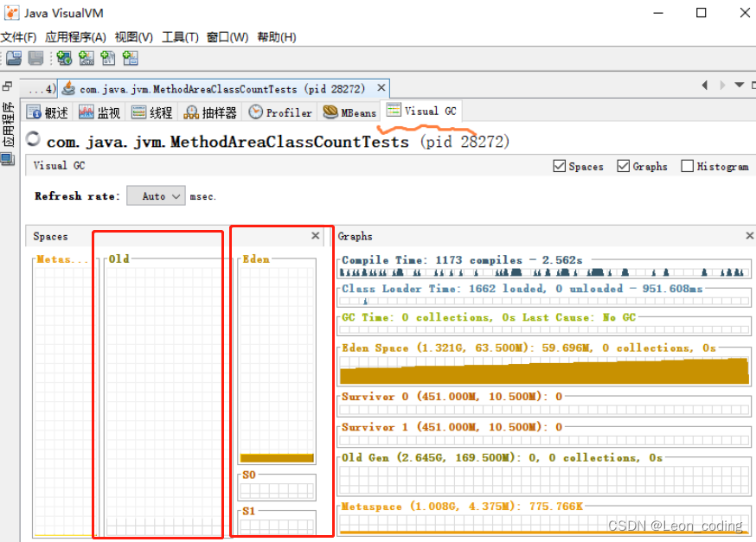The width and height of the screenshot is (756, 542).
Task: Close the Spaces panel
Action: pos(316,236)
